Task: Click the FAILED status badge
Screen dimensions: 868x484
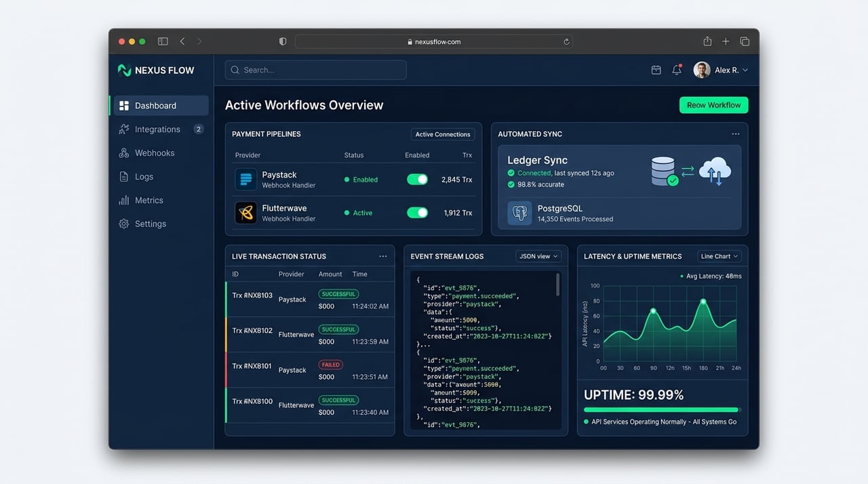Action: [x=331, y=365]
